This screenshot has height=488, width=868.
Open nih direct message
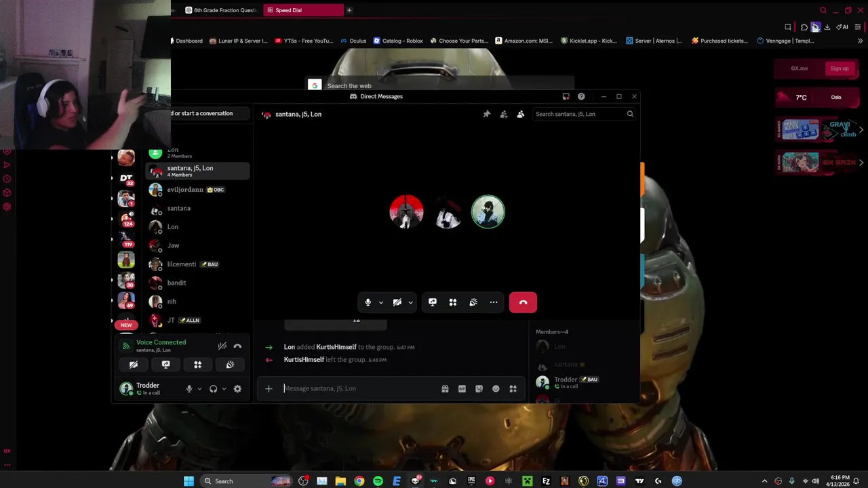[x=197, y=302]
